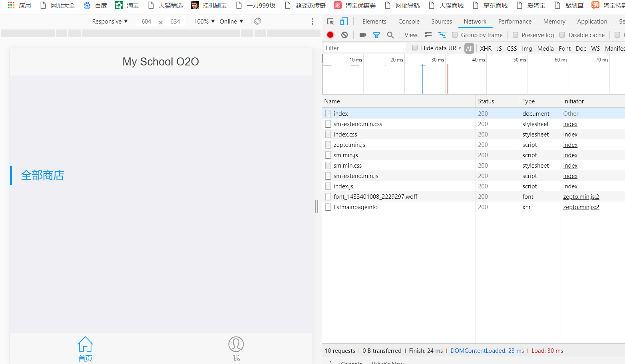This screenshot has height=364, width=625.
Task: Toggle the device toolbar icon
Action: coord(344,22)
